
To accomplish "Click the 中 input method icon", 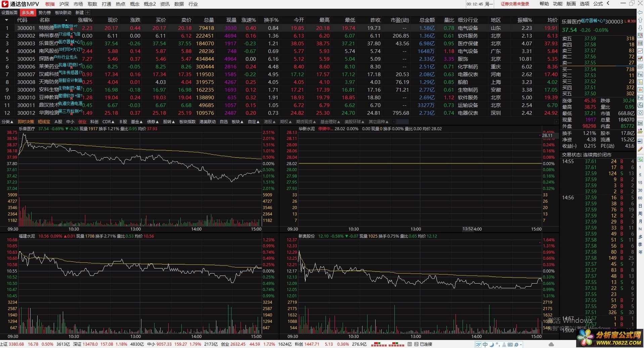I will pyautogui.click(x=485, y=345).
